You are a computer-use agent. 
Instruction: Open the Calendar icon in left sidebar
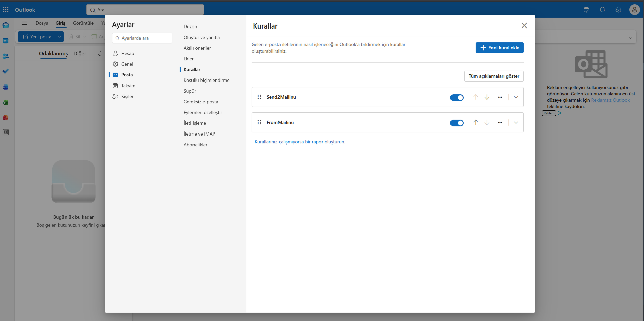coord(6,41)
